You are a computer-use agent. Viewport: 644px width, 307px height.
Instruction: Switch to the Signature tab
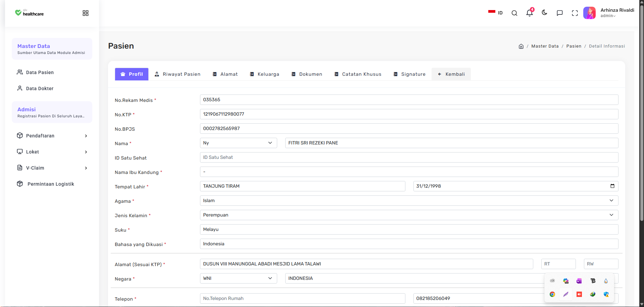tap(409, 74)
